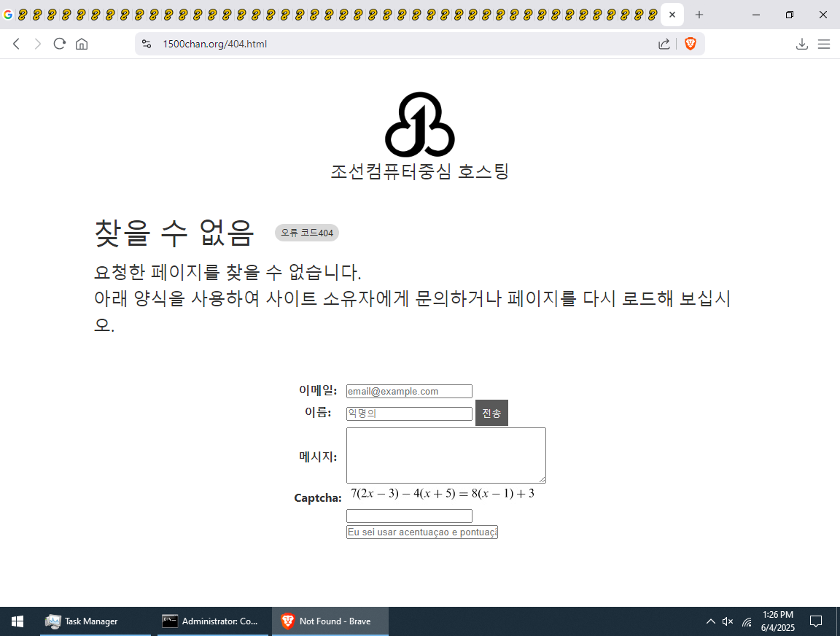Switch to the Google tab
Image resolution: width=840 pixels, height=636 pixels.
pyautogui.click(x=7, y=15)
